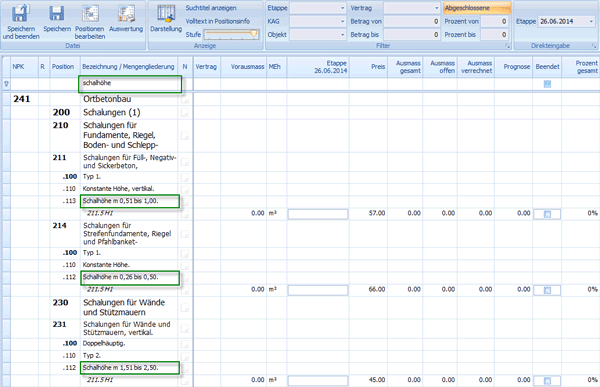Open the Objekt filter dropdown
Image resolution: width=600 pixels, height=387 pixels.
pos(342,35)
